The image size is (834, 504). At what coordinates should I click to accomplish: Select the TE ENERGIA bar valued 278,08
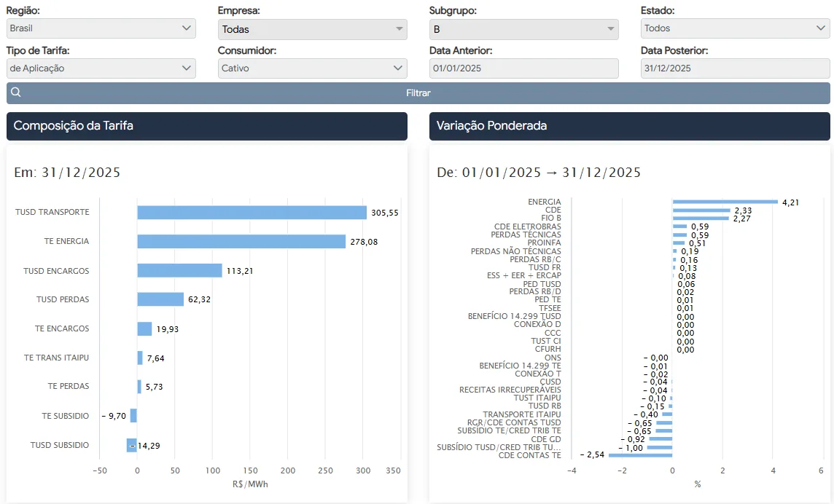click(241, 241)
